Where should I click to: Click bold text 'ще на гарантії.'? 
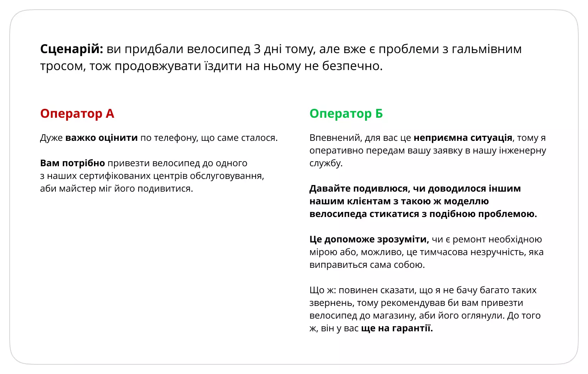(x=397, y=328)
